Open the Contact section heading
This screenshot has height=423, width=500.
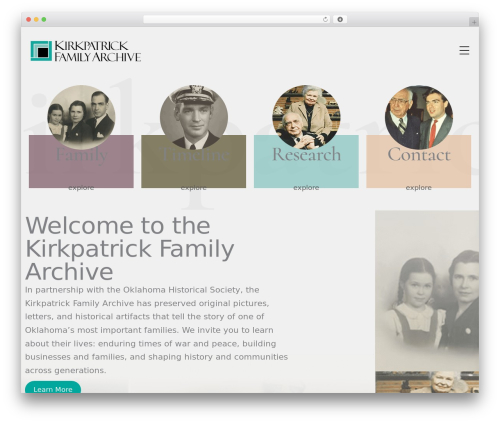(x=419, y=154)
